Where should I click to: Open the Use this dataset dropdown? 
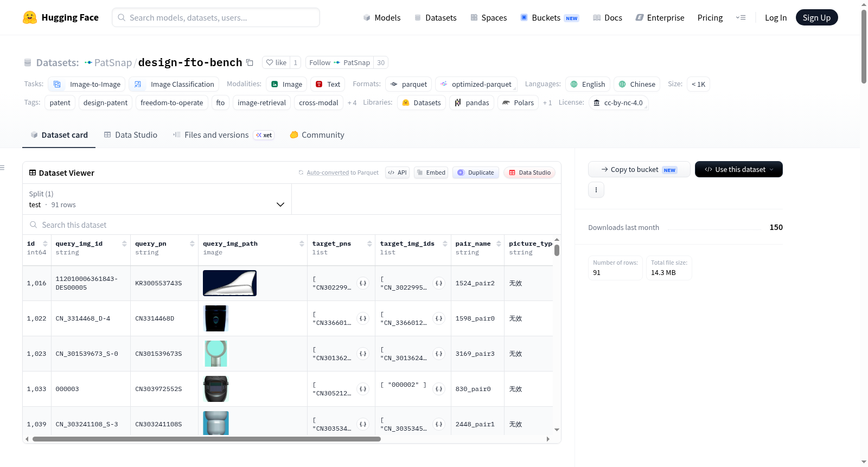(x=738, y=169)
